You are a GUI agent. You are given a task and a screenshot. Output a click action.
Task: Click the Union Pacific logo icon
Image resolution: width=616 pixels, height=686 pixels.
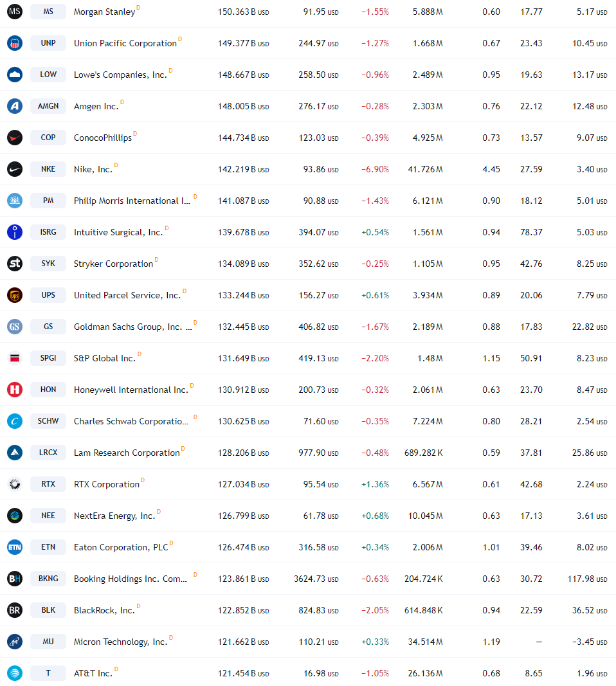click(x=15, y=43)
